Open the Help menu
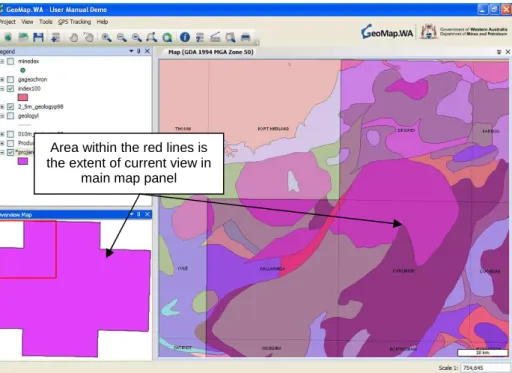 click(x=102, y=22)
